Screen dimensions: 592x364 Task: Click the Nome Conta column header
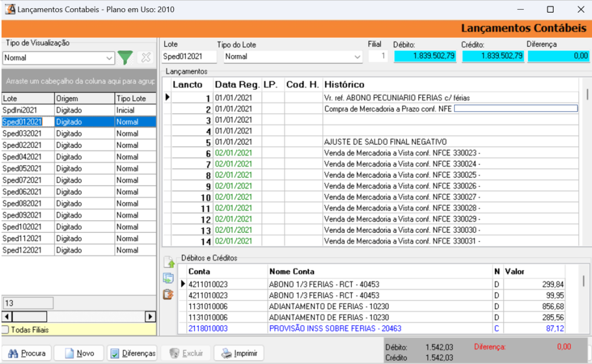tap(380, 272)
